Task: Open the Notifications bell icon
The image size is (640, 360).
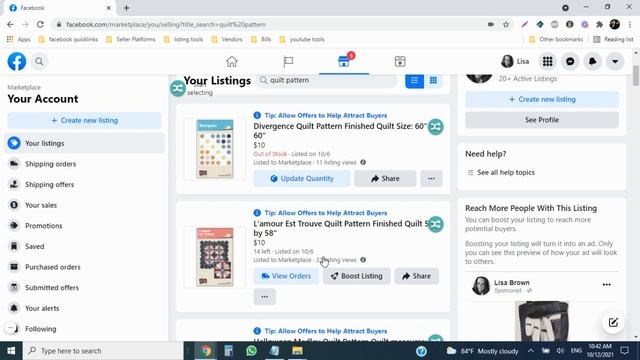Action: pyautogui.click(x=592, y=62)
